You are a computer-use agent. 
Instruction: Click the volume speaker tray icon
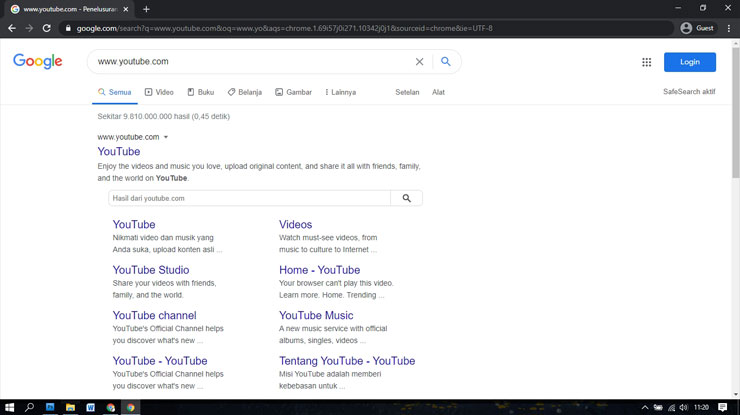(683, 407)
